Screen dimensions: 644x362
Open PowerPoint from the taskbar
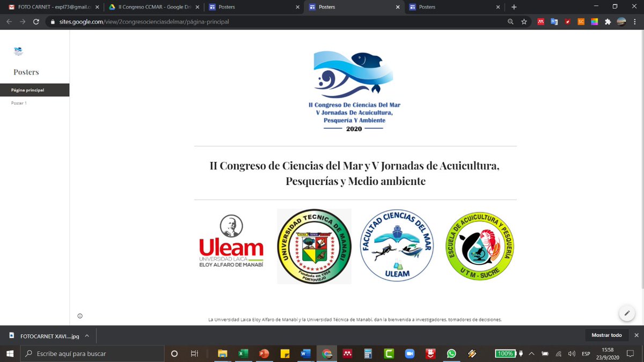[264, 353]
